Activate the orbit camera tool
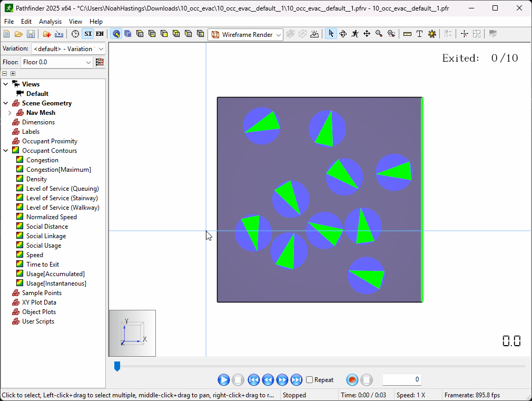This screenshot has width=532, height=401. tap(343, 34)
